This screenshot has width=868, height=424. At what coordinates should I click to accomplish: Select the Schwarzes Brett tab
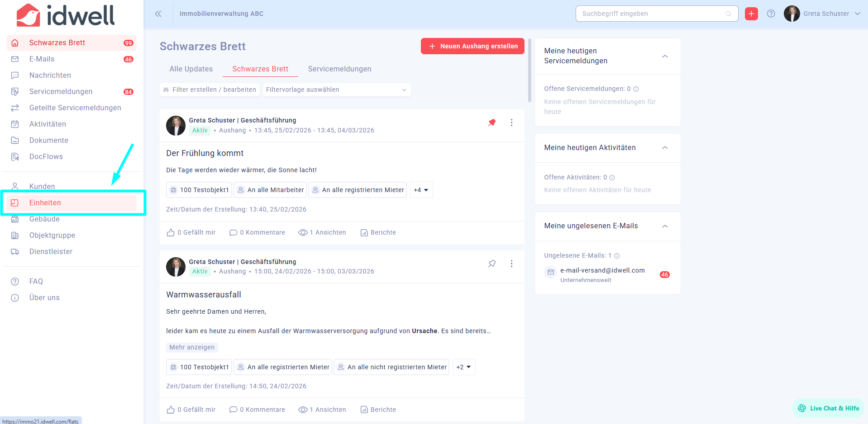260,69
